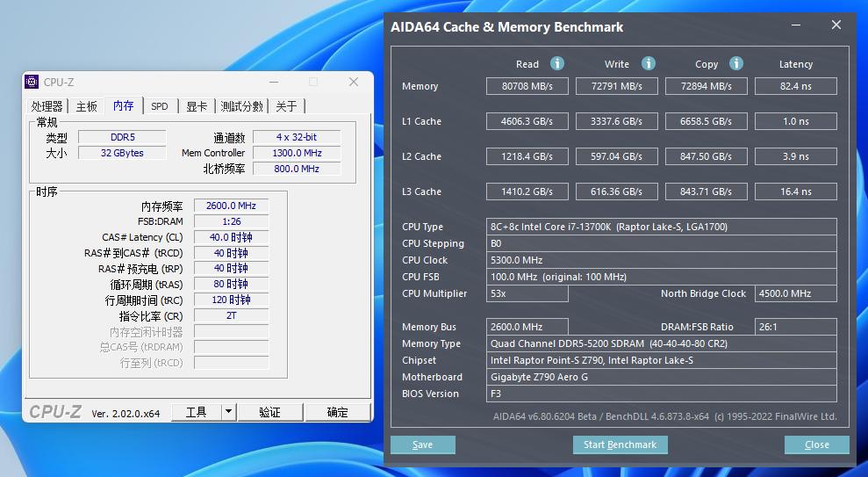Click the Close button in AIDA64
Viewport: 868px width, 477px height.
[817, 444]
